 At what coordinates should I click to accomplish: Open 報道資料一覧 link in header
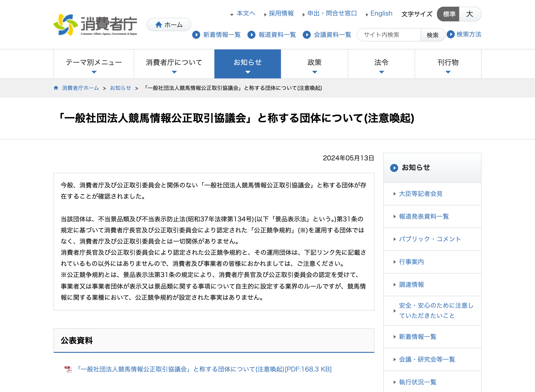[277, 35]
